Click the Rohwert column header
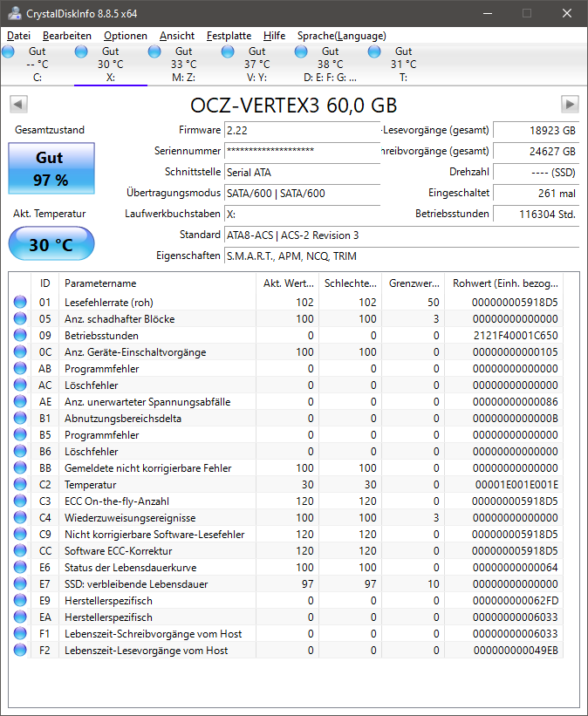The height and width of the screenshot is (716, 588). (x=504, y=283)
